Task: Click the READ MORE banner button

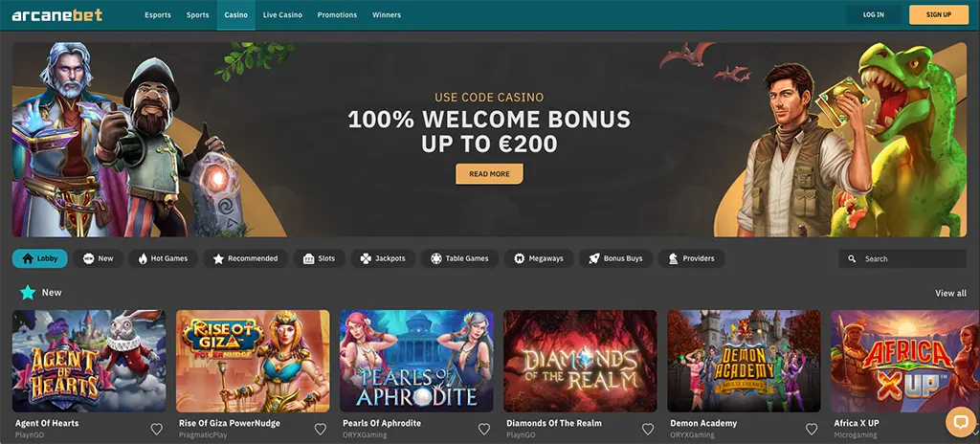Action: pyautogui.click(x=489, y=174)
